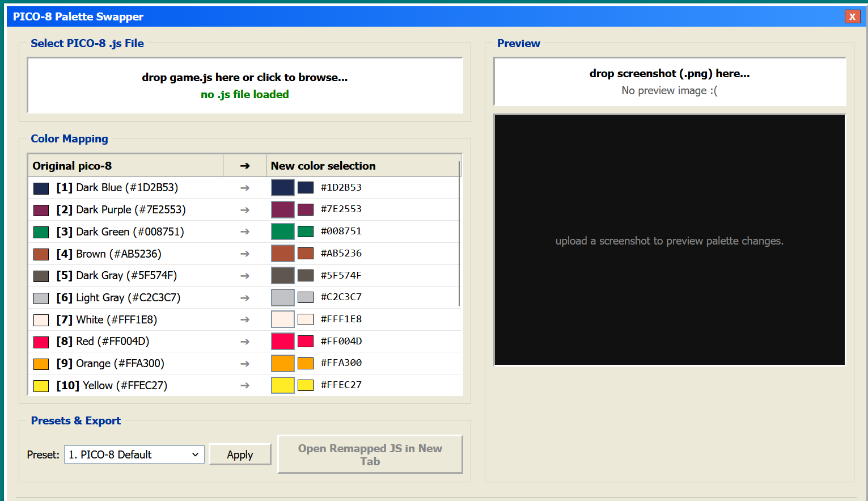Viewport: 868px width, 501px height.
Task: Select the '[6] Light Gray (#C2C3C7)' label
Action: [x=118, y=297]
